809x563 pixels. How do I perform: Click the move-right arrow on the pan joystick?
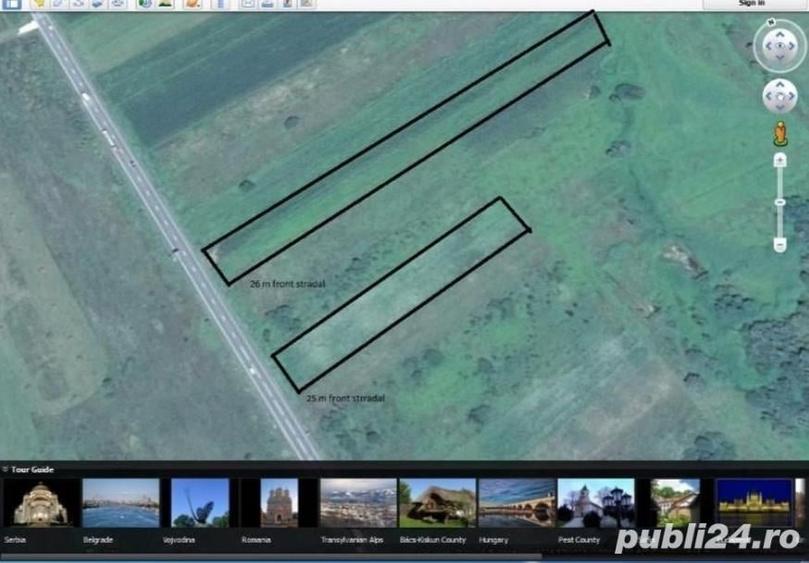[792, 96]
